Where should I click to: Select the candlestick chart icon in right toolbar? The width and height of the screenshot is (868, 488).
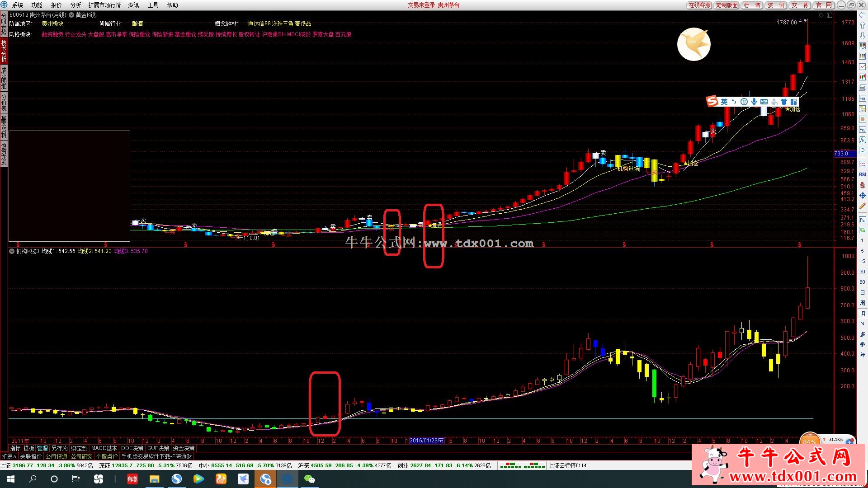pos(863,77)
